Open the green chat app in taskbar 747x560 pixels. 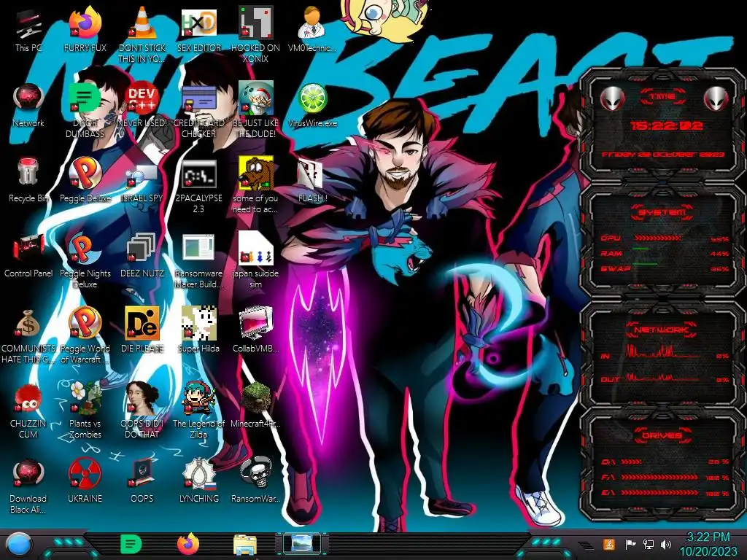coord(131,544)
